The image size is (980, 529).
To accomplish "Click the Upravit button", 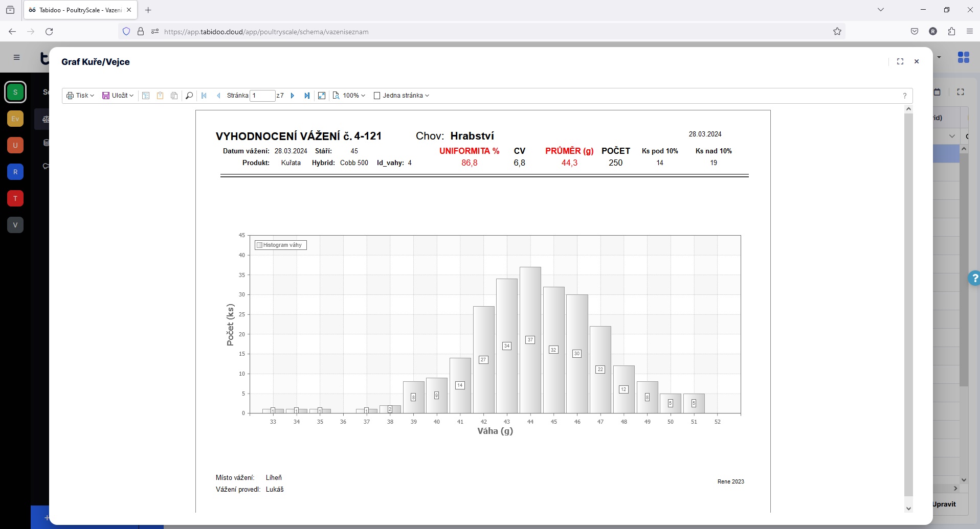I will 944,504.
